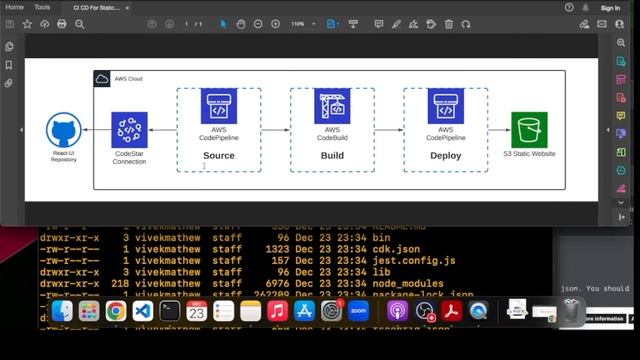Screen dimensions: 640x360
Task: Collapse the left navigation pane arrow
Action: 22,130
